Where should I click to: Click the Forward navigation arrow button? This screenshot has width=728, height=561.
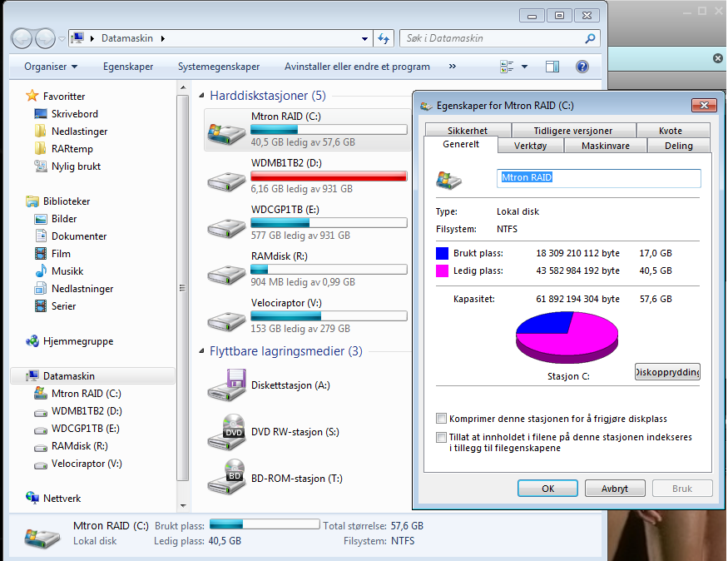click(45, 38)
